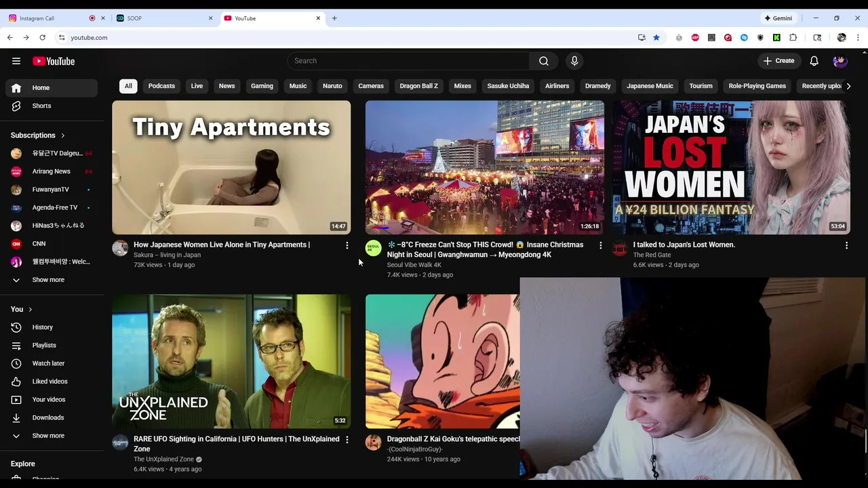The image size is (868, 488).
Task: Open Chrome three-dot menu
Action: (x=858, y=38)
